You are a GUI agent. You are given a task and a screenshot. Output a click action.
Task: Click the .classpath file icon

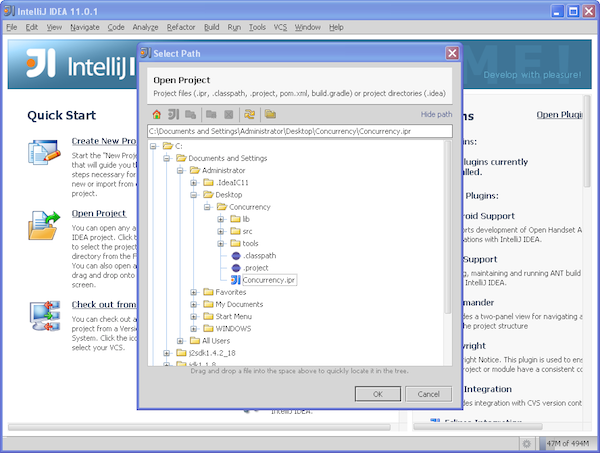pyautogui.click(x=236, y=256)
